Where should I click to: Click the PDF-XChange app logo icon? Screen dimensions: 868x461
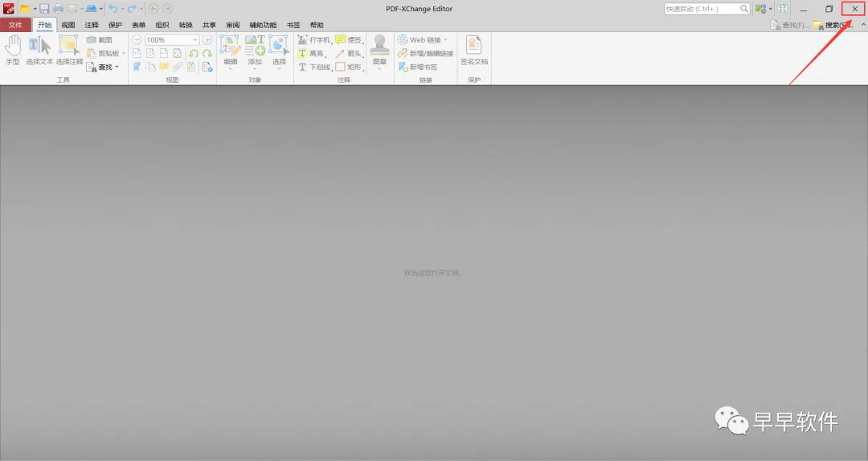[x=8, y=8]
